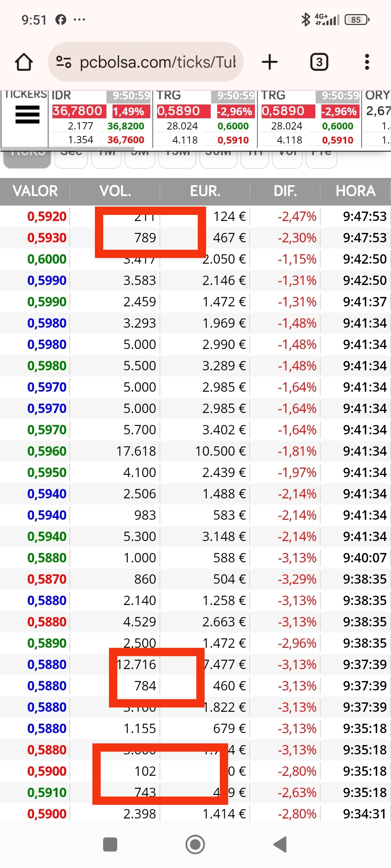The height and width of the screenshot is (868, 391).
Task: Open a new tab with plus icon
Action: 270,62
